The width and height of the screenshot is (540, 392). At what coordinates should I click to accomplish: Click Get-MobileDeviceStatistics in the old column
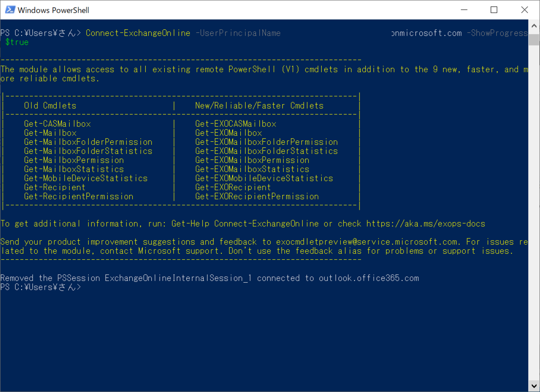pyautogui.click(x=86, y=178)
